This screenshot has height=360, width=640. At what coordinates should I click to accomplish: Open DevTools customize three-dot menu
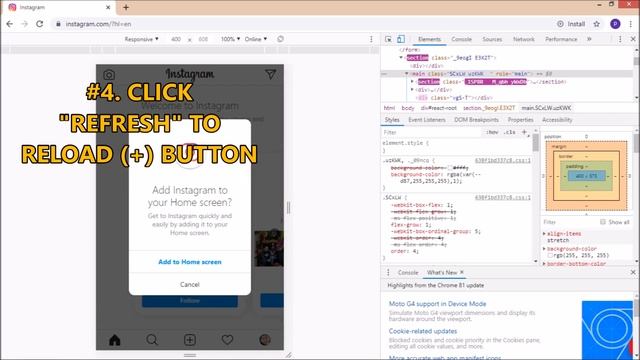tap(620, 39)
